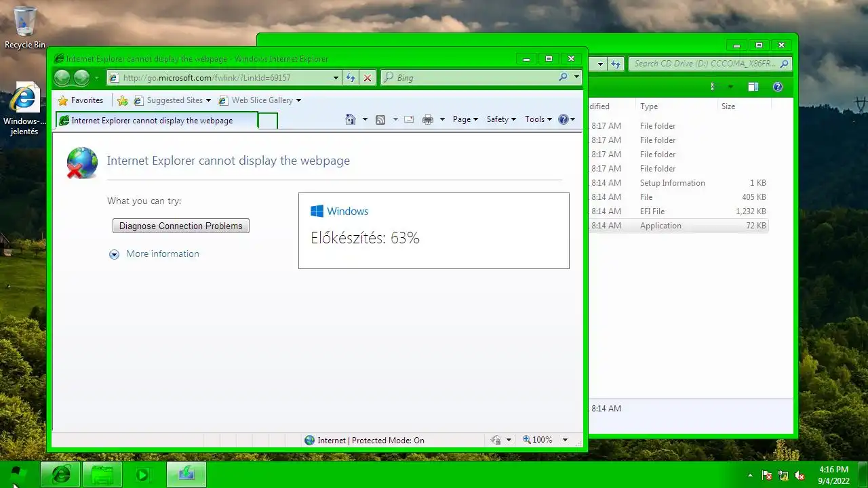Click the Windows Előkészítés 63% progress box
868x488 pixels.
coord(434,231)
